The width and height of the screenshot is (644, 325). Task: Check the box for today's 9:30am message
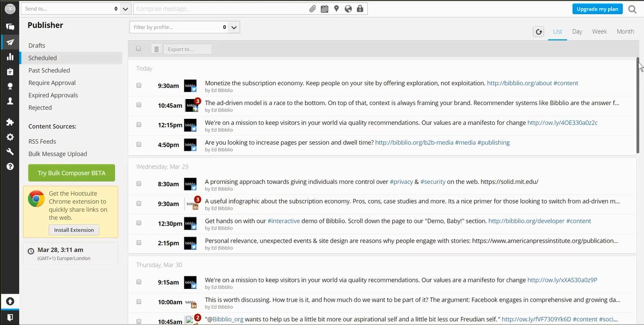point(139,85)
